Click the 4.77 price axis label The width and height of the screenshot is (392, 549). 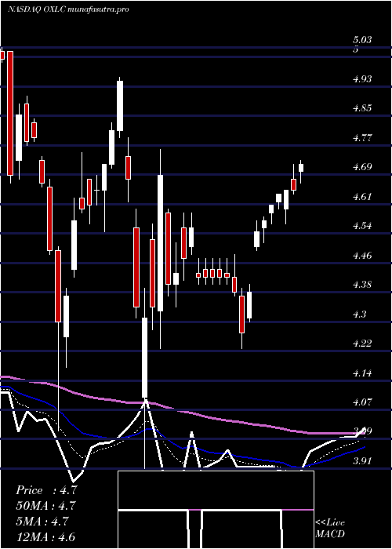click(x=362, y=137)
